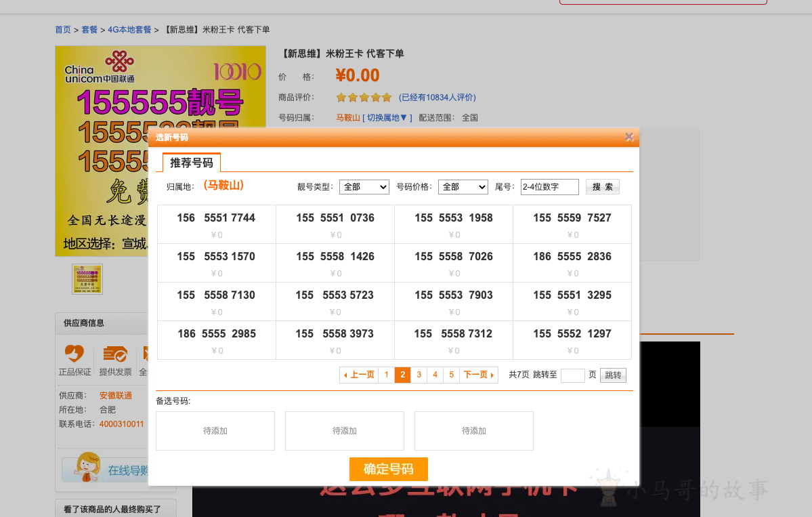Click the 跳转 button
The image size is (812, 517).
pos(613,375)
